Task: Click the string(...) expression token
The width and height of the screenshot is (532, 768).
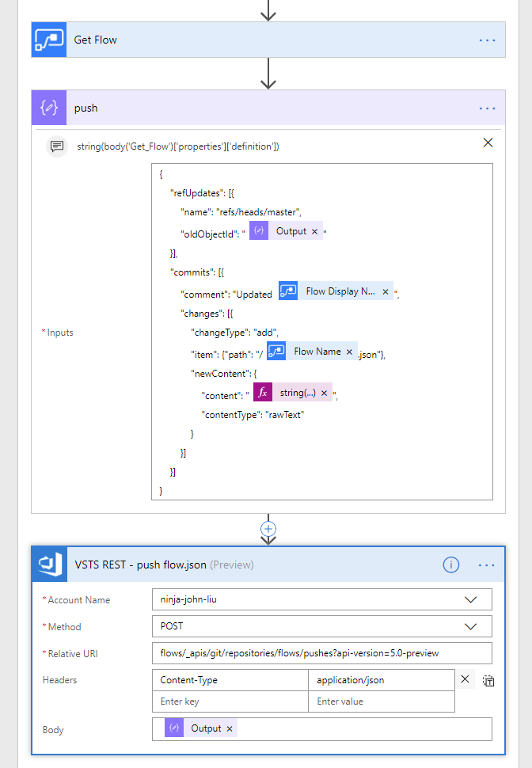Action: tap(297, 393)
